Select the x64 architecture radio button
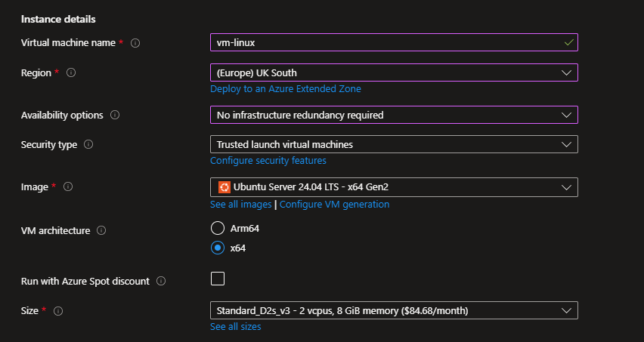 218,248
